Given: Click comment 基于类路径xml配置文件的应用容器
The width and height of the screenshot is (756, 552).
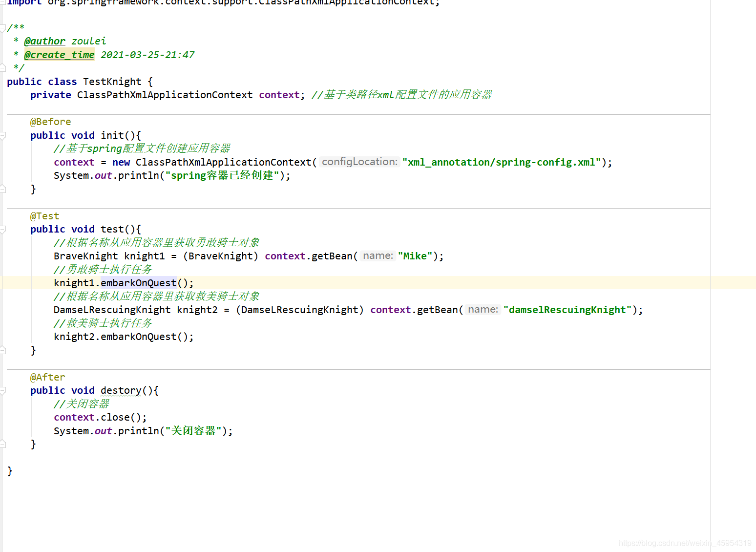Looking at the screenshot, I should pos(402,95).
